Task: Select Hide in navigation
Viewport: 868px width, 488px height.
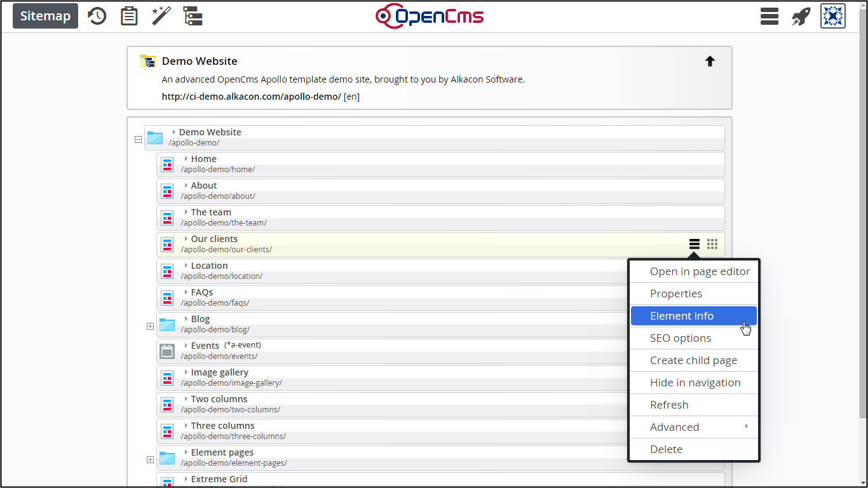Action: point(694,383)
